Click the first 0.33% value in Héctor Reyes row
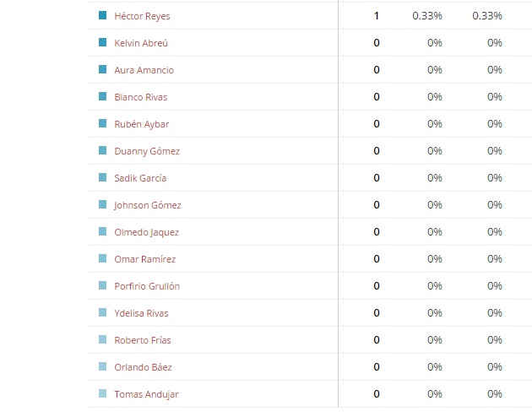532x417 pixels. tap(427, 16)
